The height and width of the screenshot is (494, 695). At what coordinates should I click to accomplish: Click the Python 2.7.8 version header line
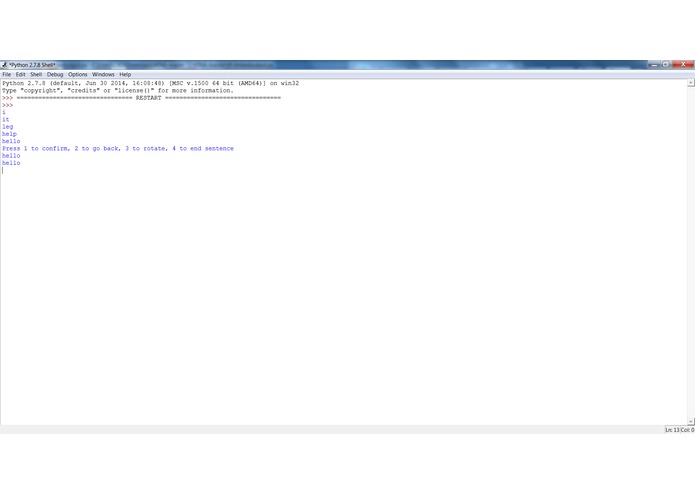(150, 83)
